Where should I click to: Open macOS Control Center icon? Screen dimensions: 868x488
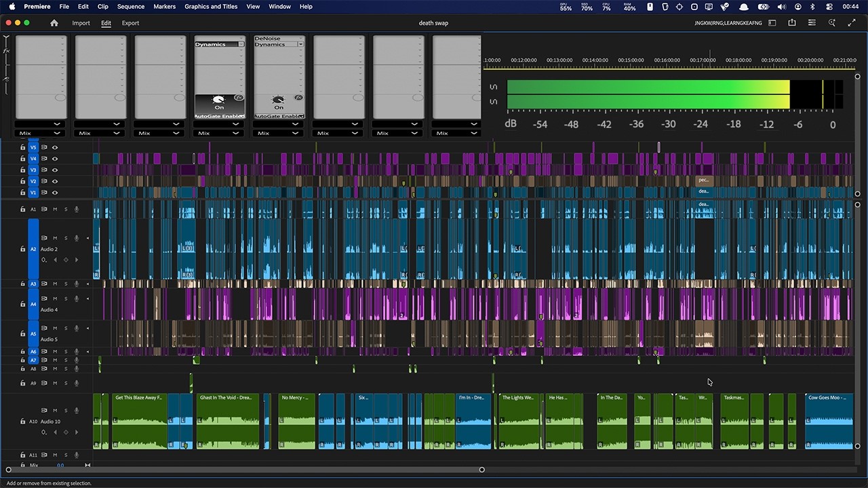pyautogui.click(x=829, y=7)
